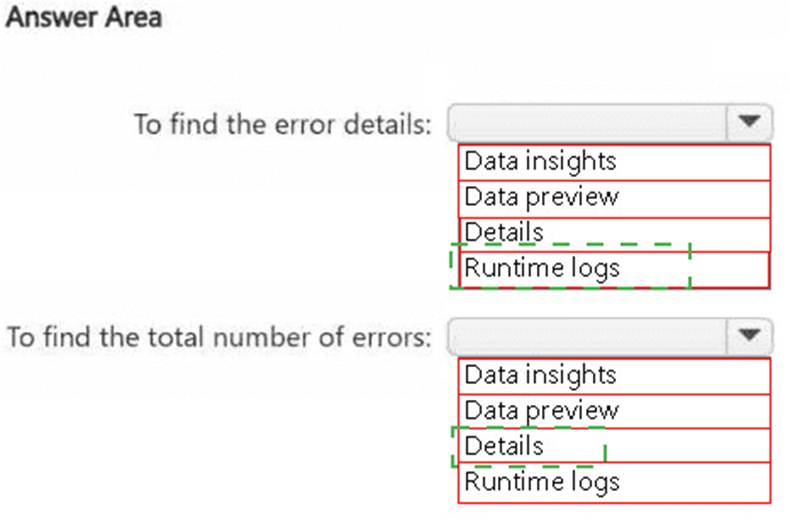Choose Runtime logs in error details list
The width and height of the screenshot is (790, 521).
pyautogui.click(x=614, y=270)
